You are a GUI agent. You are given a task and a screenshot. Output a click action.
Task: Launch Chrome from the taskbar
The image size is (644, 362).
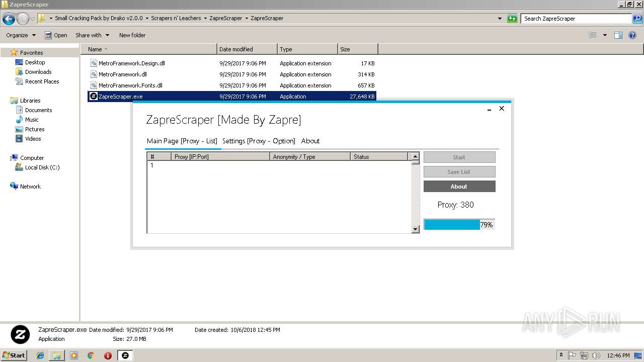91,355
